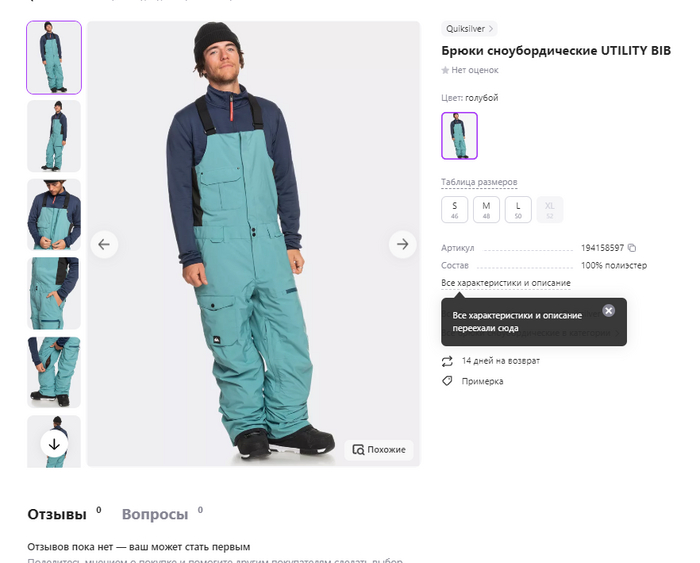700x563 pixels.
Task: Click the «Похожие» similar items button
Action: point(379,449)
